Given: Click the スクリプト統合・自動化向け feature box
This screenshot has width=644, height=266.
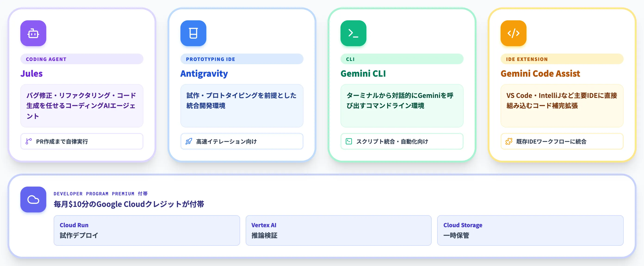Looking at the screenshot, I should [402, 141].
